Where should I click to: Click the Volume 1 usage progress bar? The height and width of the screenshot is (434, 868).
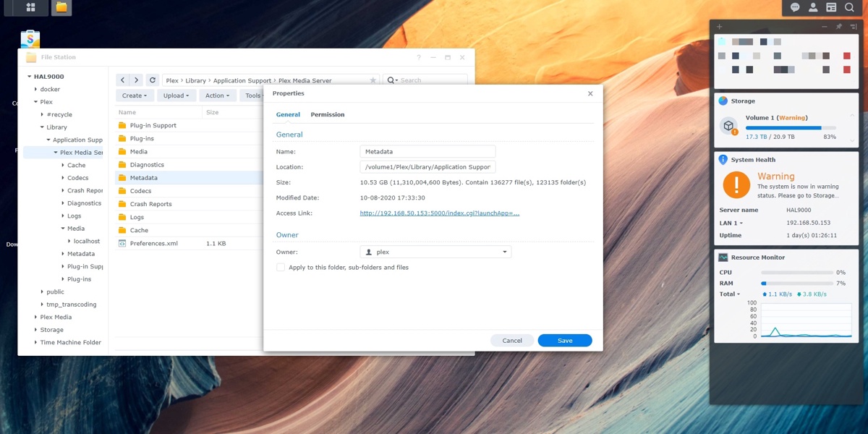(791, 128)
